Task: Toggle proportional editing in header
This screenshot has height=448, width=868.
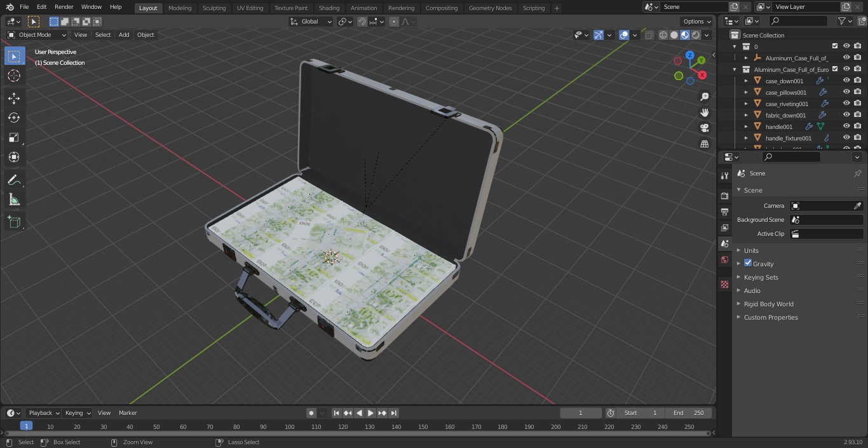Action: point(394,22)
